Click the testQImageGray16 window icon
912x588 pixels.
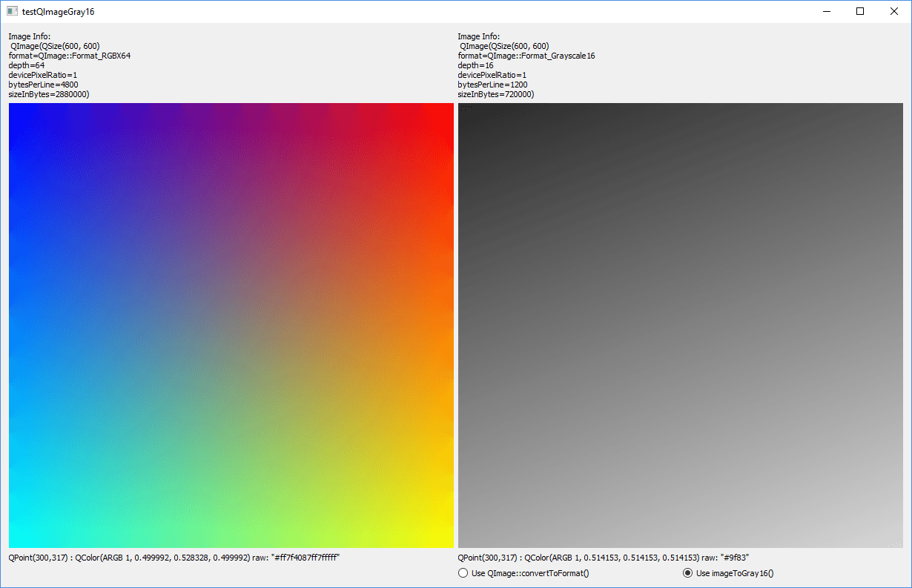[x=12, y=12]
